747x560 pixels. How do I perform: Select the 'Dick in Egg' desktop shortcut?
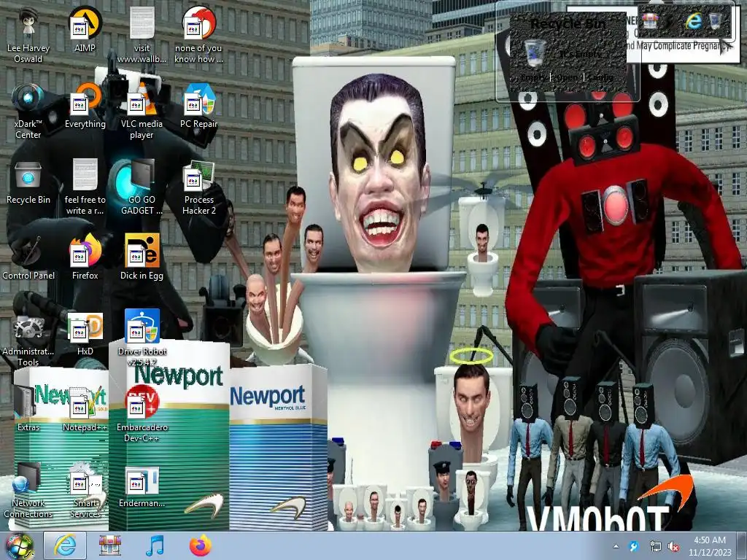(142, 257)
